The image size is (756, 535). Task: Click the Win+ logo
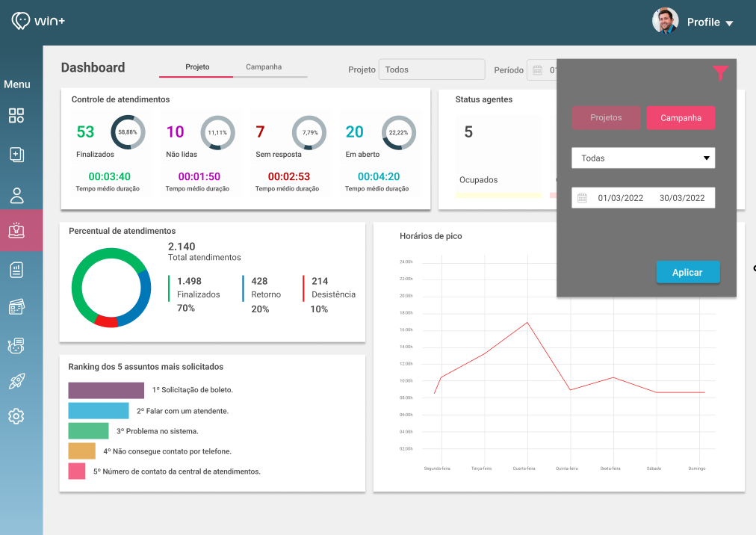[38, 21]
